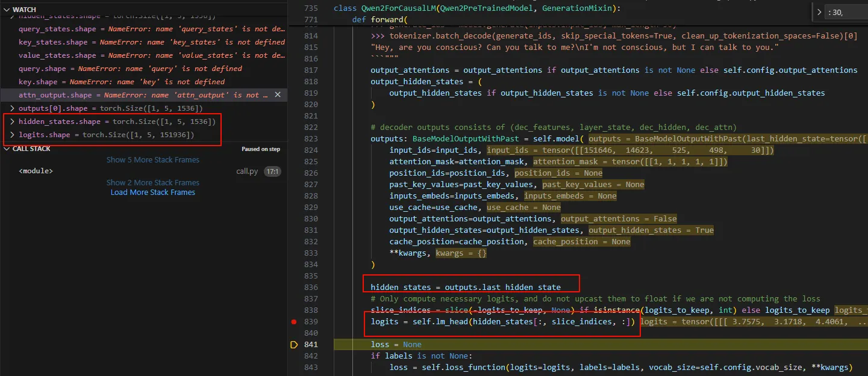
Task: Expand the logits.shape watch entry
Action: click(x=12, y=135)
